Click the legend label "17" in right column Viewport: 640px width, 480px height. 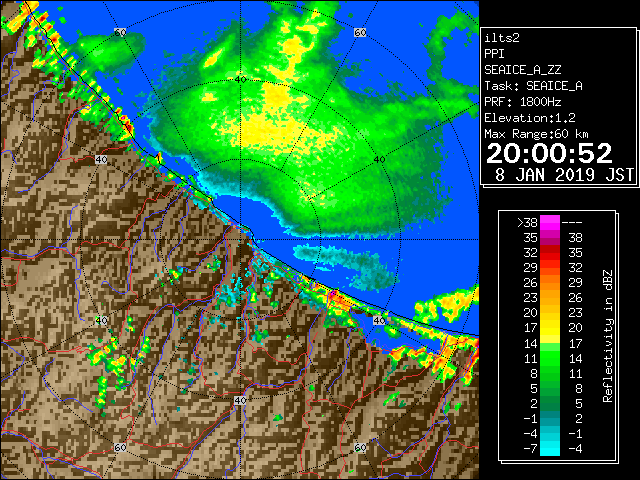pyautogui.click(x=575, y=344)
